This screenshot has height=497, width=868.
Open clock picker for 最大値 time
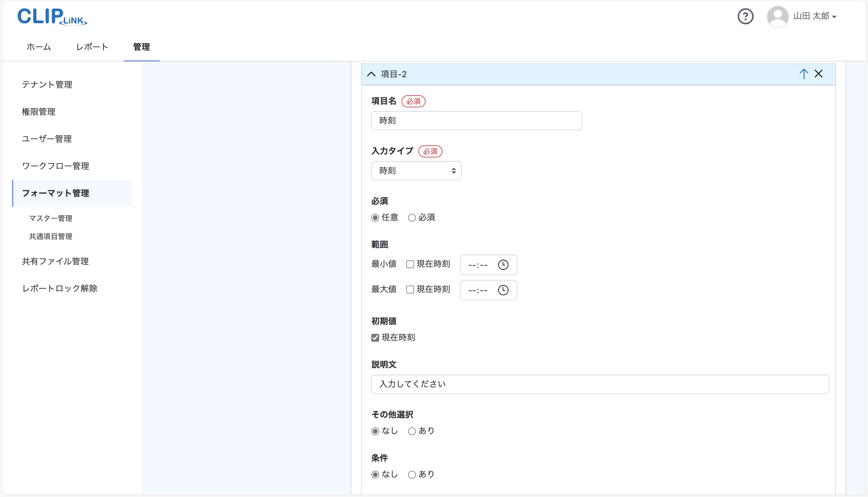coord(503,290)
